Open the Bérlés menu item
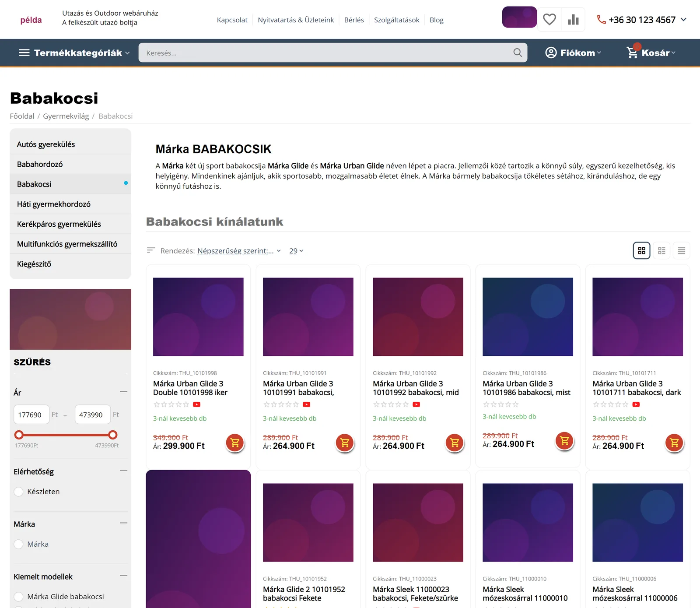Screen dimensions: 700x608 pyautogui.click(x=354, y=20)
